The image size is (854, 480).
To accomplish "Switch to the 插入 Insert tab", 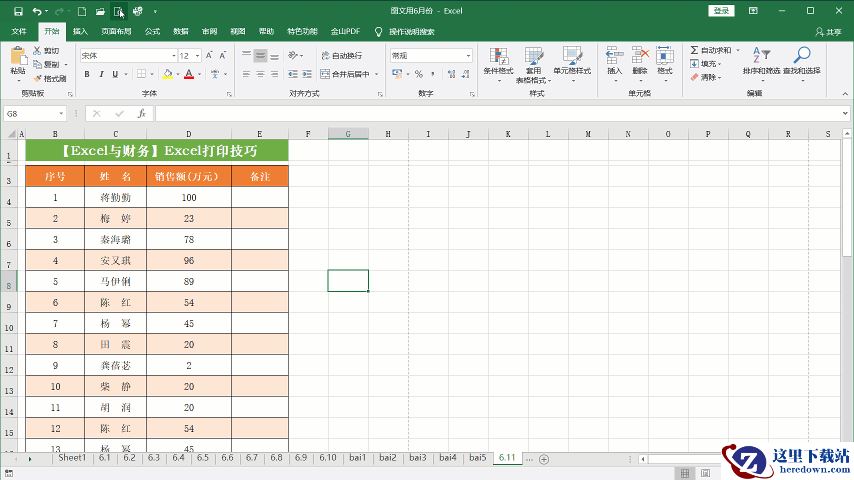I will (80, 32).
